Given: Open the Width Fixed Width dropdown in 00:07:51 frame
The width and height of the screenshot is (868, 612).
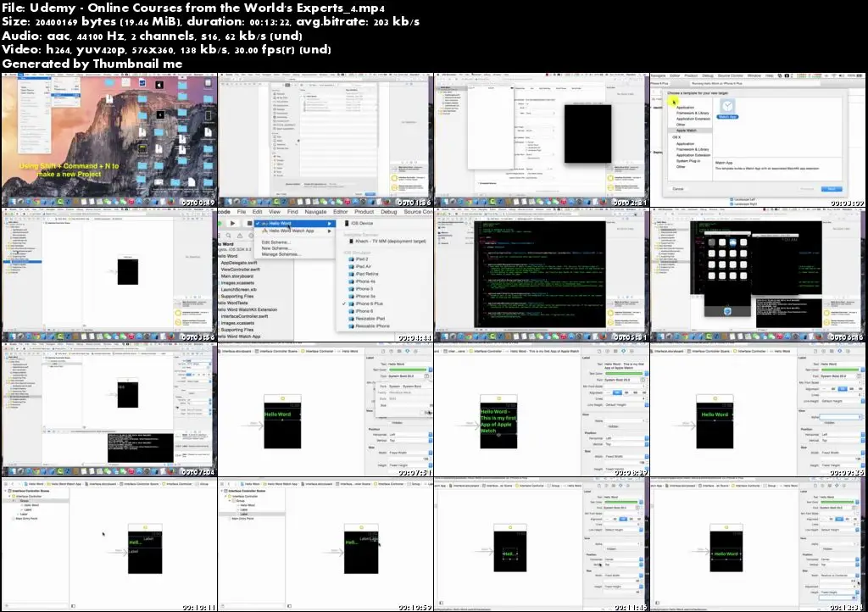Looking at the screenshot, I should 411,453.
